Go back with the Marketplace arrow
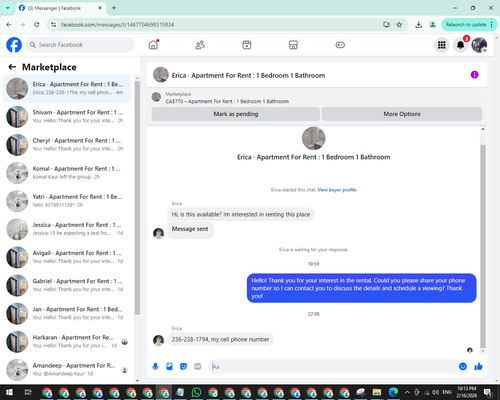Screen dimensions: 500x400 pyautogui.click(x=12, y=67)
